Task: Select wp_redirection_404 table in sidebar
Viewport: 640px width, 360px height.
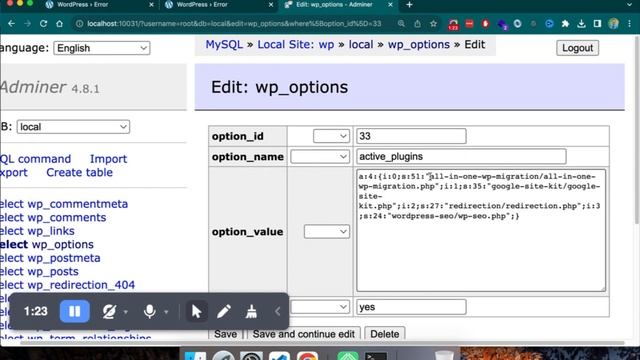Action: click(x=81, y=285)
